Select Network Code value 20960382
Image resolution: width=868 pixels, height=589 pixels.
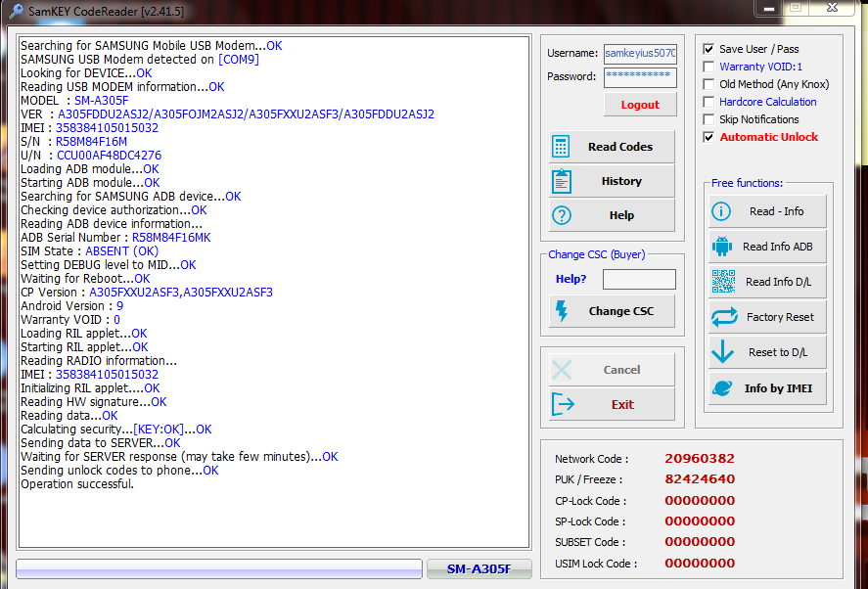tap(700, 458)
